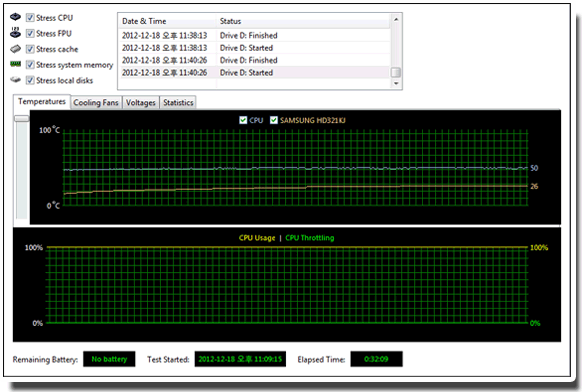
Task: Click the vertical slider handle beside the temperature graph
Action: click(22, 118)
